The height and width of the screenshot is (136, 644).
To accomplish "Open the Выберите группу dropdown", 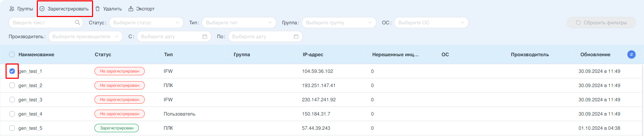I will coord(339,23).
